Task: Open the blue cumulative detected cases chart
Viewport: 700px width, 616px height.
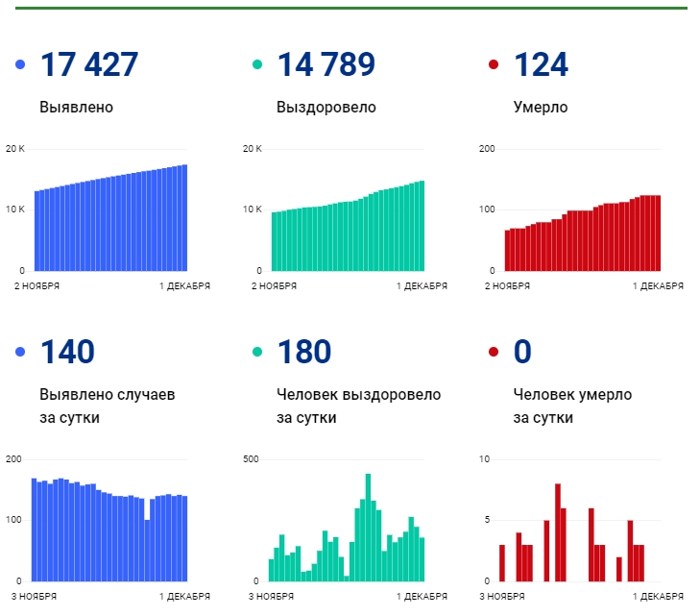Action: click(110, 218)
